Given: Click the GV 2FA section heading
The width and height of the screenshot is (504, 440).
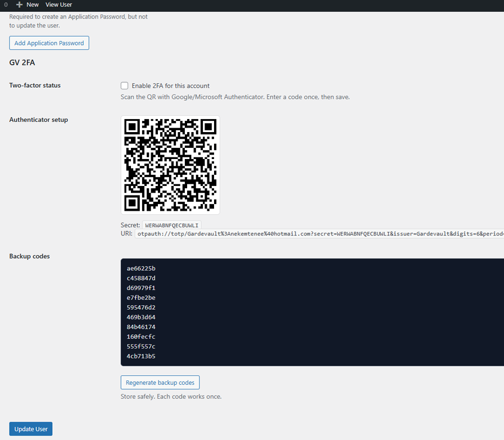Looking at the screenshot, I should [22, 62].
